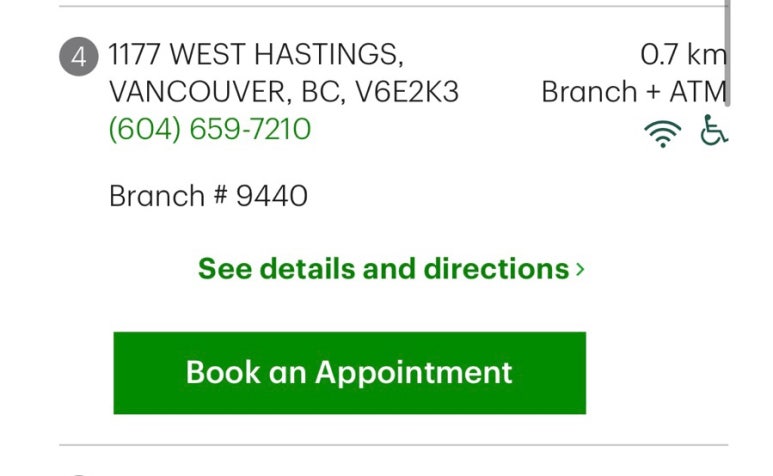The height and width of the screenshot is (476, 773).
Task: Tap the Wi-Fi availability icon
Action: 663,133
